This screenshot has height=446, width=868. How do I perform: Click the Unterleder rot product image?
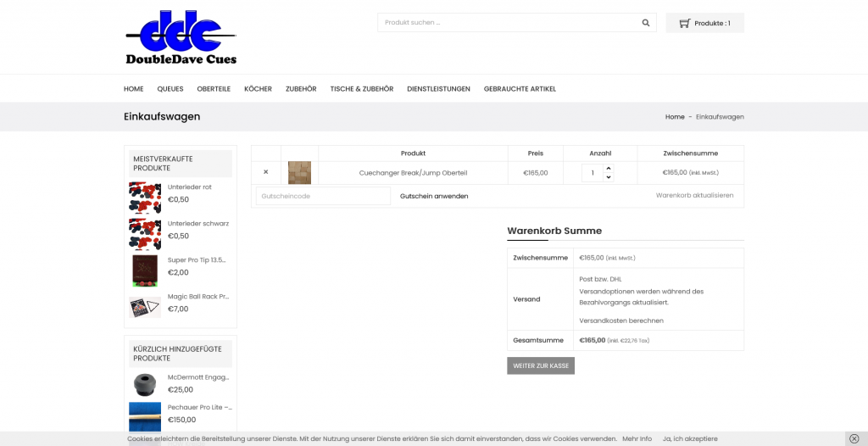click(x=144, y=194)
